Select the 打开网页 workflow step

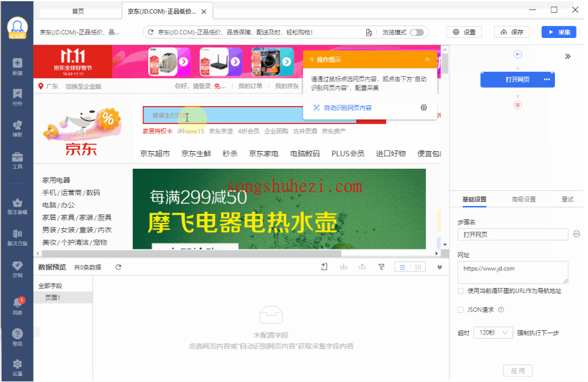(x=518, y=80)
